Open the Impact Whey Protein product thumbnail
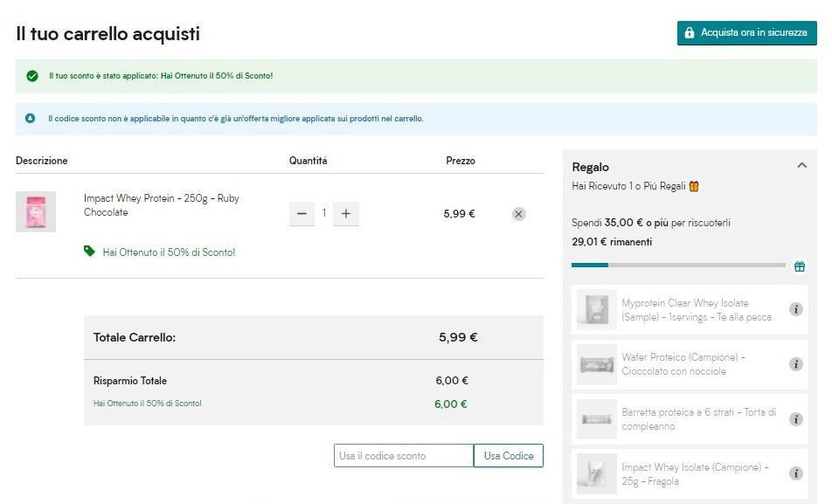Screen dimensions: 832x504 pyautogui.click(x=36, y=211)
